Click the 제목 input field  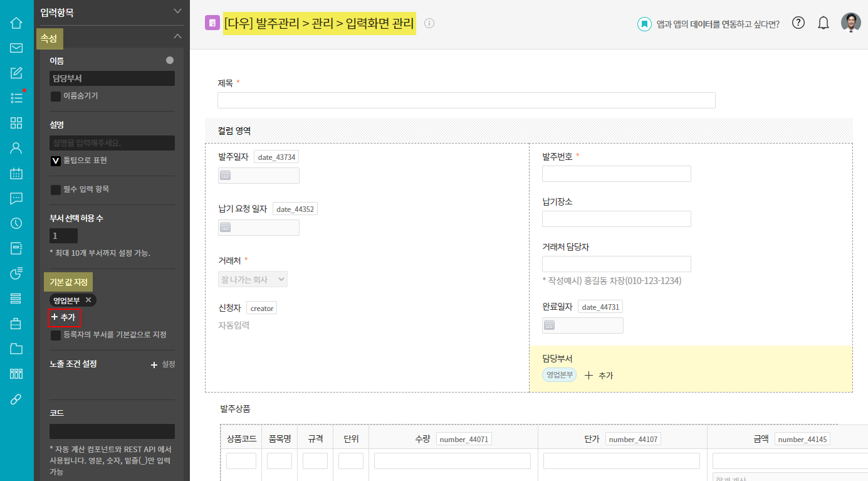pos(466,100)
